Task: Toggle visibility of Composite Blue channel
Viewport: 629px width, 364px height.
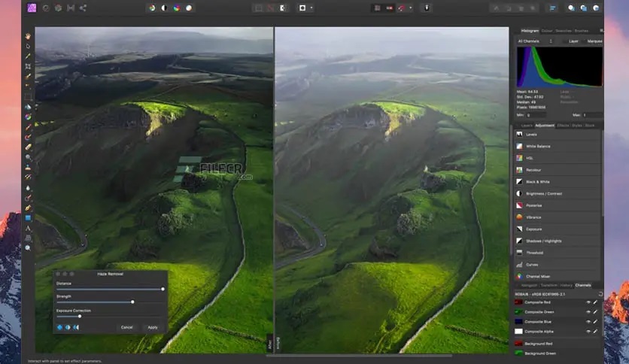Action: pyautogui.click(x=588, y=321)
